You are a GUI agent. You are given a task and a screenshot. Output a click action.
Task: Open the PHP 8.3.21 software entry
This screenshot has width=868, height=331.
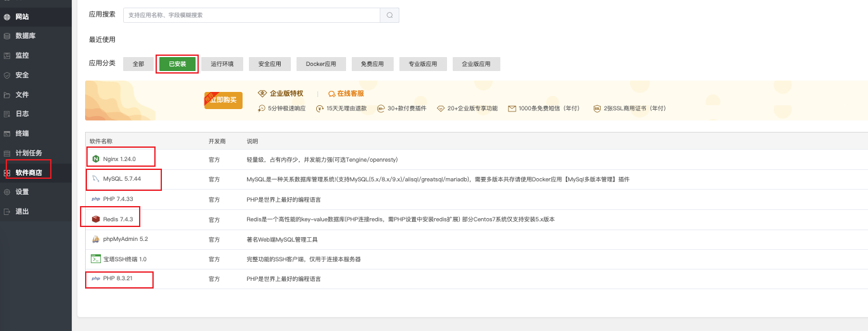(118, 279)
